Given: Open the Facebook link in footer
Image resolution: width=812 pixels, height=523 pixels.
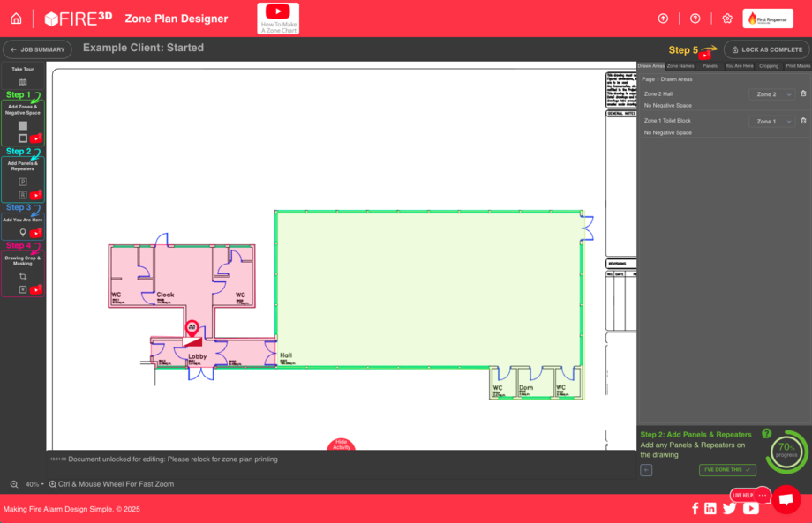Looking at the screenshot, I should [695, 509].
